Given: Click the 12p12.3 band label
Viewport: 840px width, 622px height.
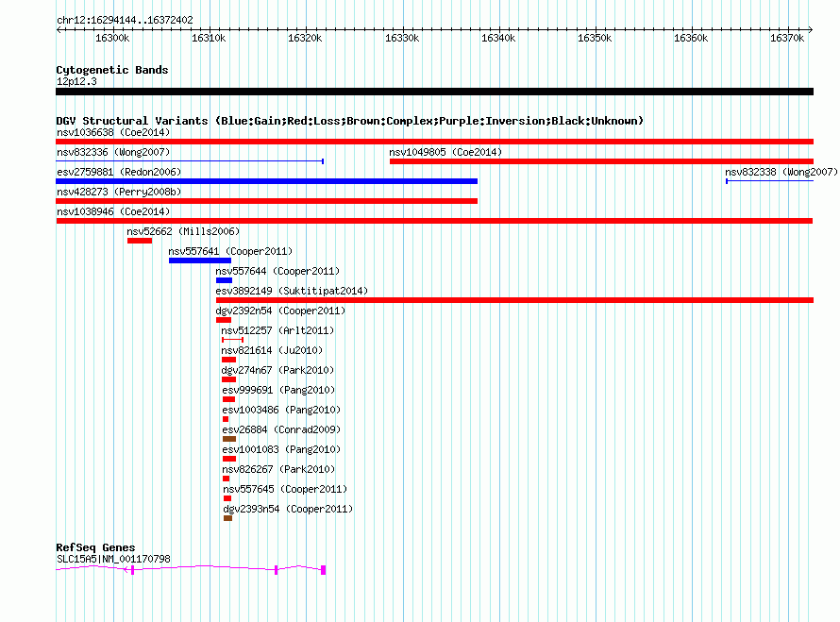Looking at the screenshot, I should click(x=76, y=81).
